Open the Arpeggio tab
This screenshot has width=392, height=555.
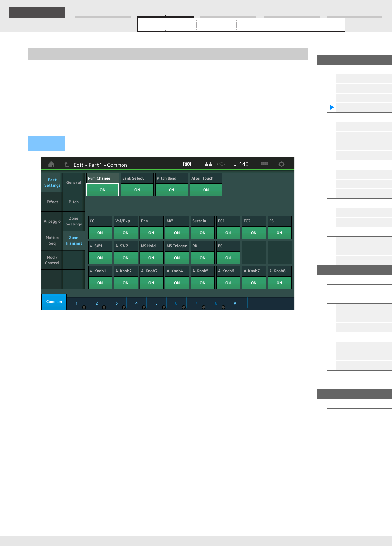point(52,221)
